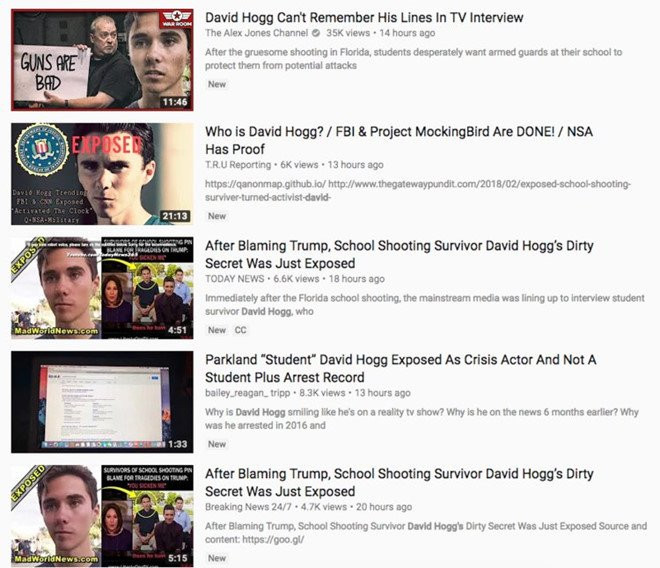Visit the TODAY NEWS channel
Viewport: 660px width, 568px height.
[234, 279]
